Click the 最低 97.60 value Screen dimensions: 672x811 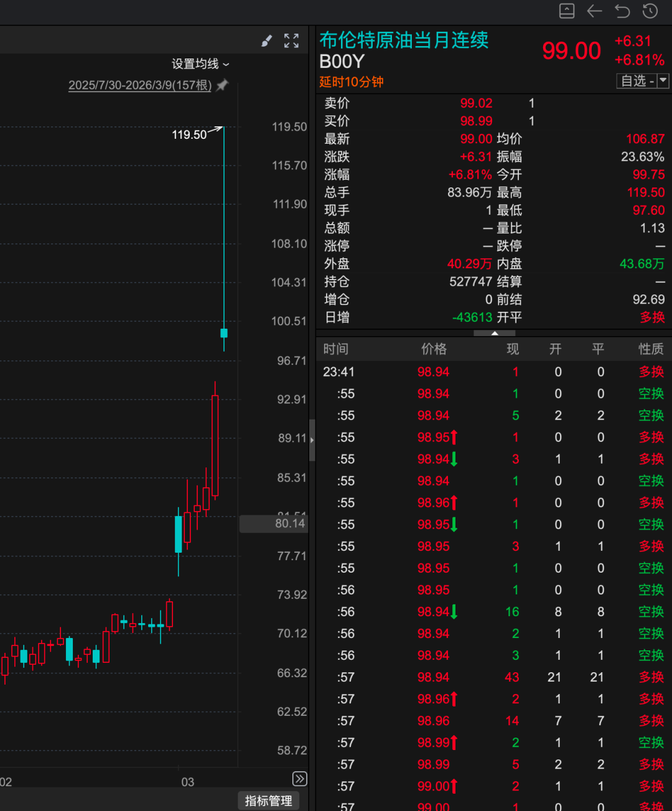pos(648,210)
